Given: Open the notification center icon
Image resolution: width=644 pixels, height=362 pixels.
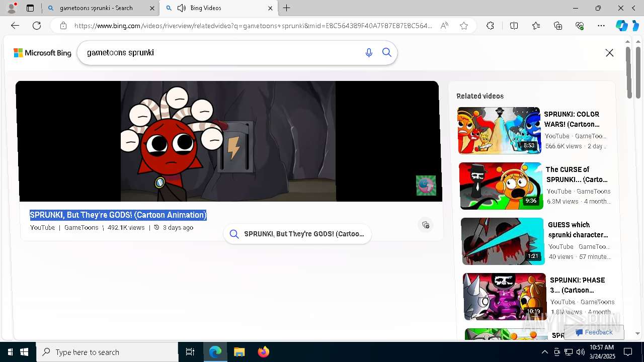Looking at the screenshot, I should pyautogui.click(x=628, y=352).
